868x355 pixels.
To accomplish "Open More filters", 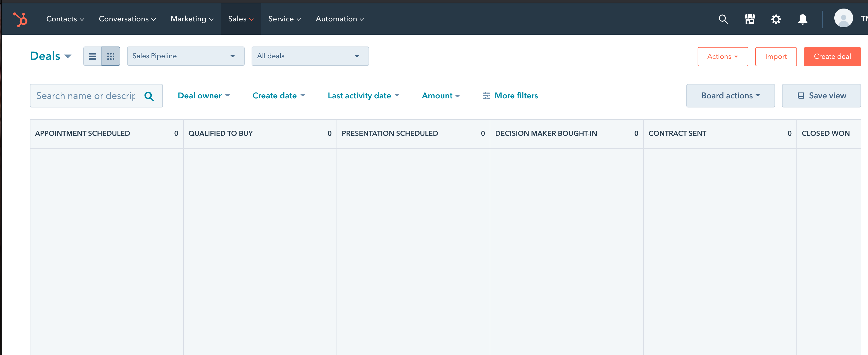I will (x=510, y=95).
